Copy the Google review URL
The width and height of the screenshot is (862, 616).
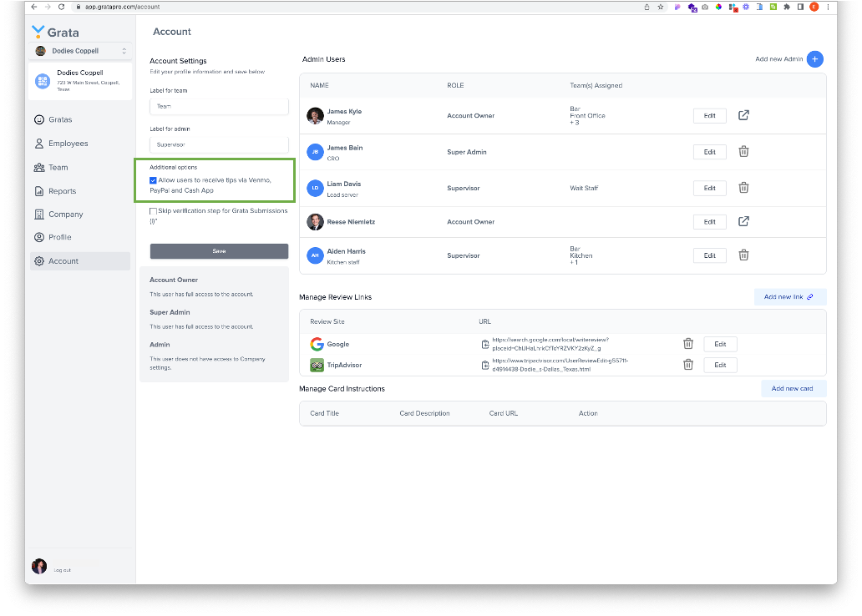click(484, 344)
